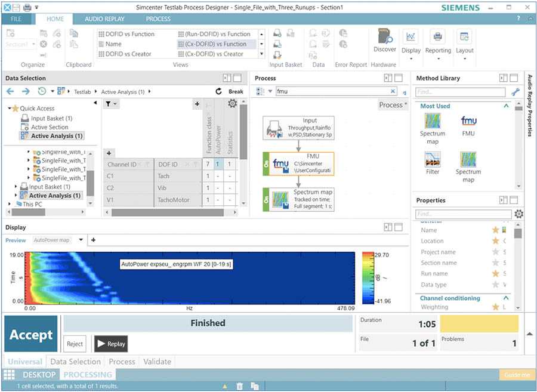
Task: Switch to the PROCESS ribbon tab
Action: click(x=158, y=19)
